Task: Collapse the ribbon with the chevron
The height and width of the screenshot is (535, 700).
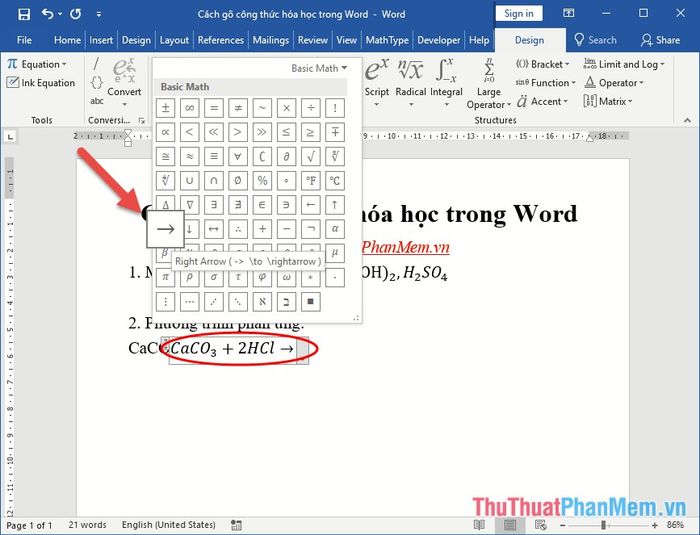Action: pos(688,120)
